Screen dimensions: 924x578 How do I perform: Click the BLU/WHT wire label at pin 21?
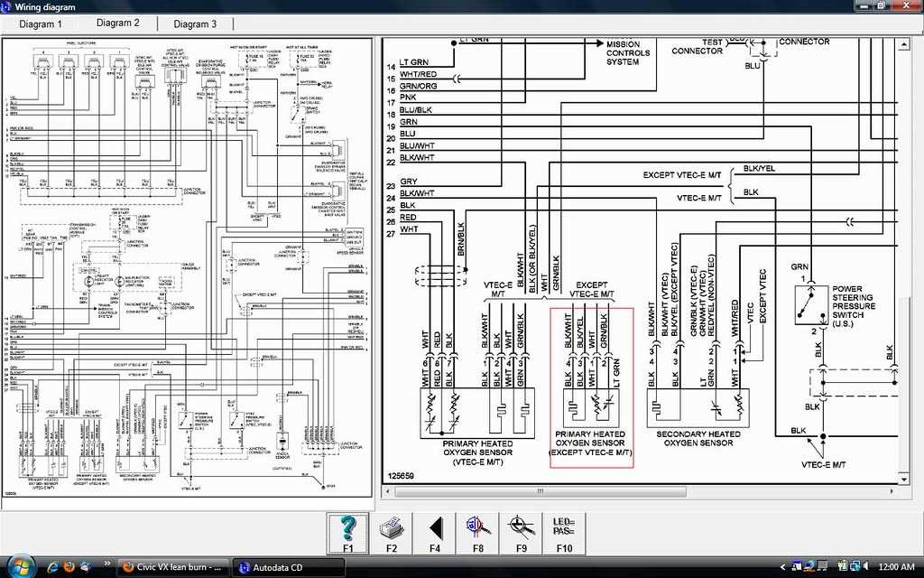click(417, 145)
